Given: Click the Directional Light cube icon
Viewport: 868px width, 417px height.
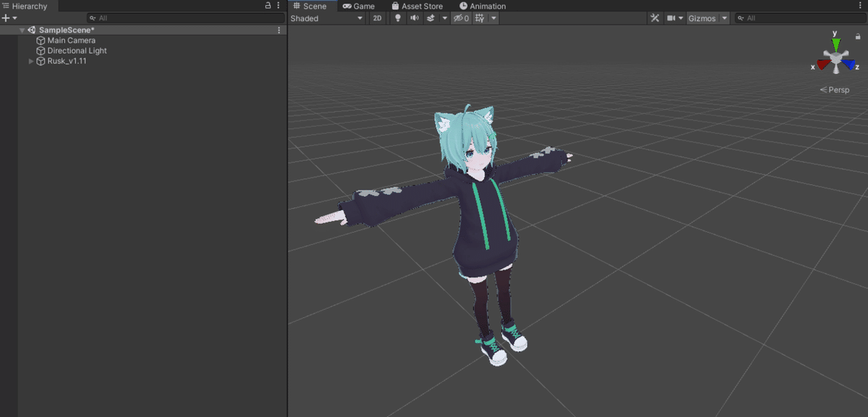Looking at the screenshot, I should tap(41, 51).
